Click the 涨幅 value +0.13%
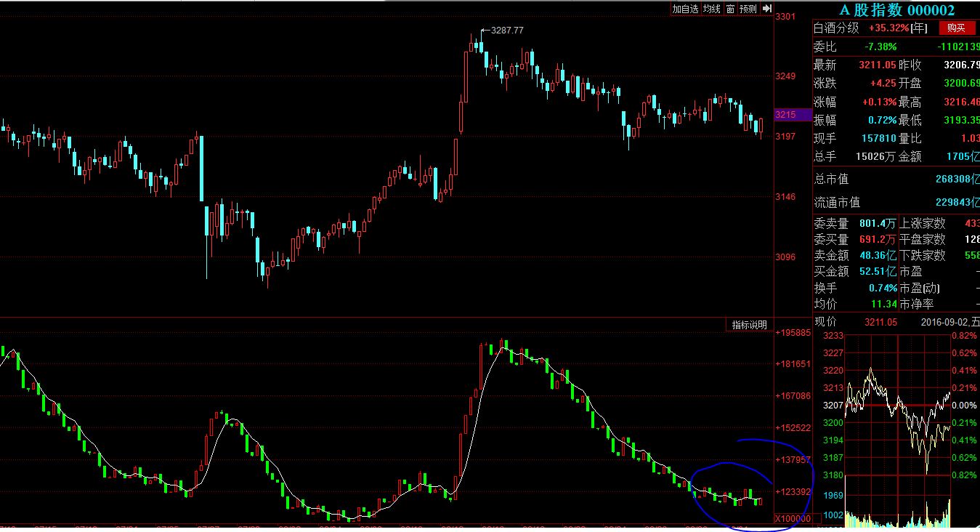The image size is (980, 532). coord(880,102)
